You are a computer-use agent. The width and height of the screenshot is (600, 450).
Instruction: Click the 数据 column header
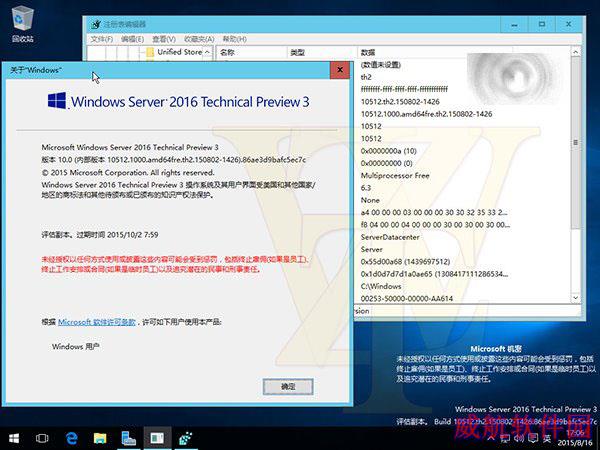[x=368, y=52]
